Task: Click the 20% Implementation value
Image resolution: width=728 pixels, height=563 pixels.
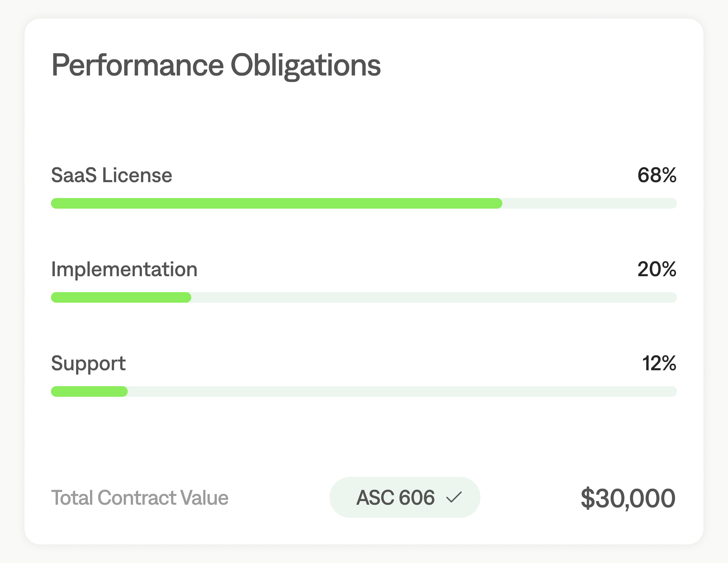Action: 657,269
